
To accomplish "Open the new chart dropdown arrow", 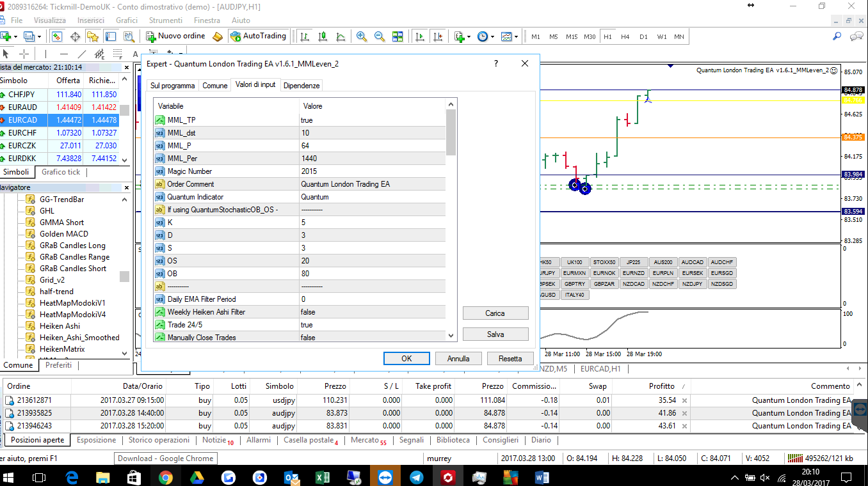I will [469, 36].
